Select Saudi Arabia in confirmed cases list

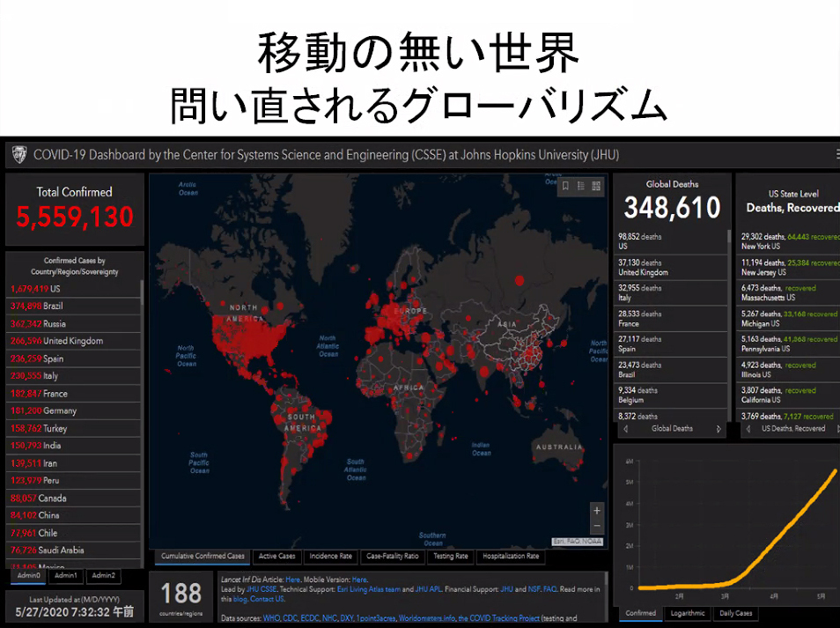coord(73,550)
